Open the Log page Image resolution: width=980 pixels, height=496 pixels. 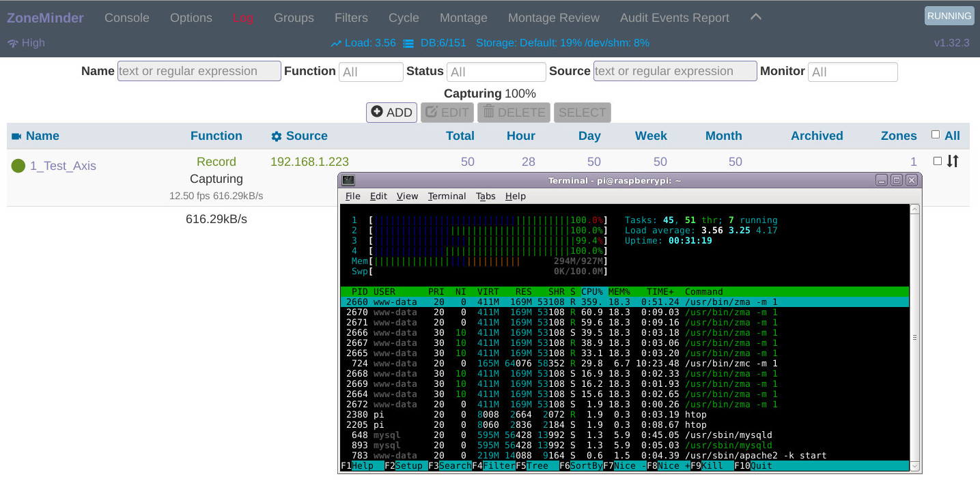click(243, 18)
